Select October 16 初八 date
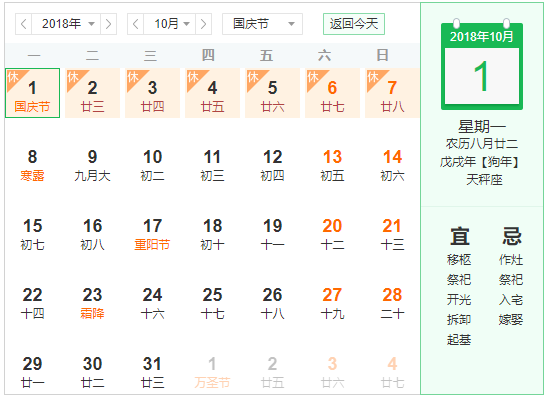The width and height of the screenshot is (550, 398). (x=93, y=235)
